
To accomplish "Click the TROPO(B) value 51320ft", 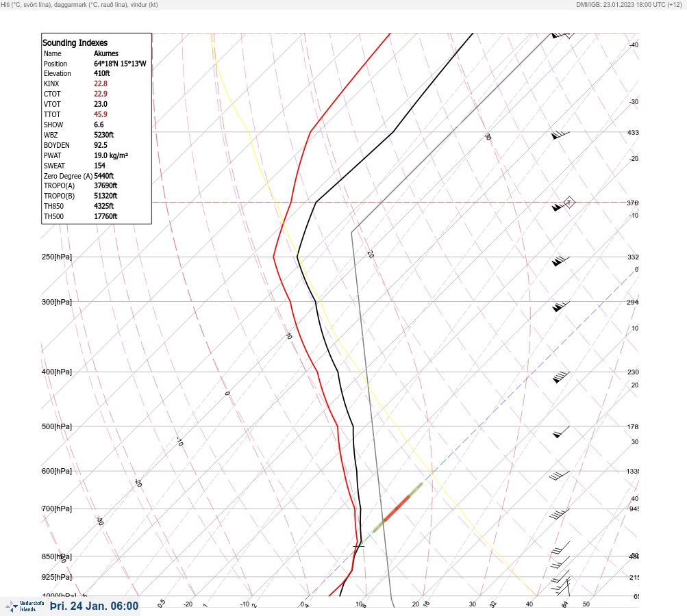I will click(x=105, y=196).
